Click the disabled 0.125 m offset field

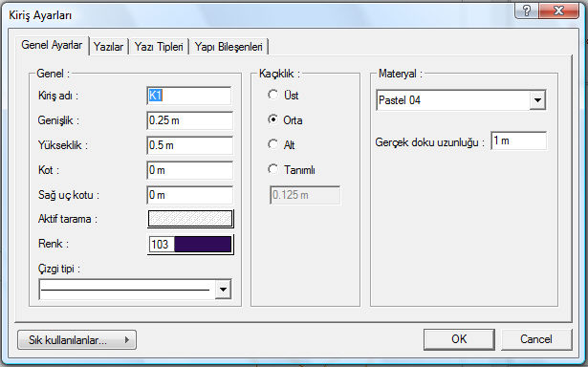click(305, 195)
